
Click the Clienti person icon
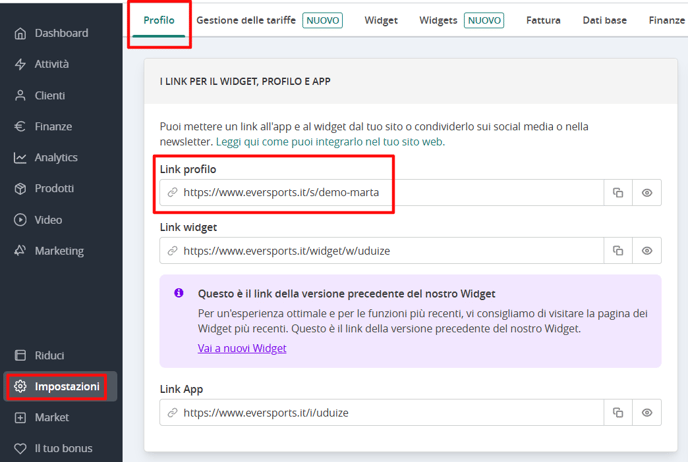click(x=20, y=96)
